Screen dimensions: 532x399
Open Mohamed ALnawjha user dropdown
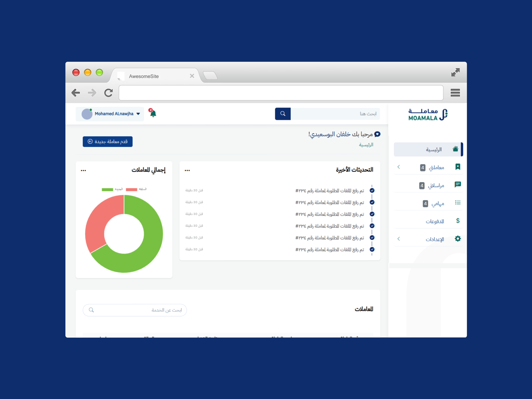click(x=110, y=114)
